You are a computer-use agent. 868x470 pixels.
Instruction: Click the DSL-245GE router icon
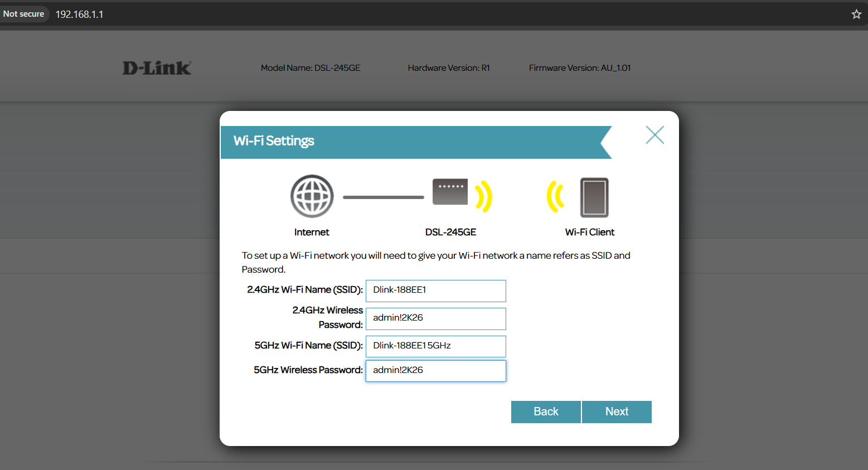[450, 192]
